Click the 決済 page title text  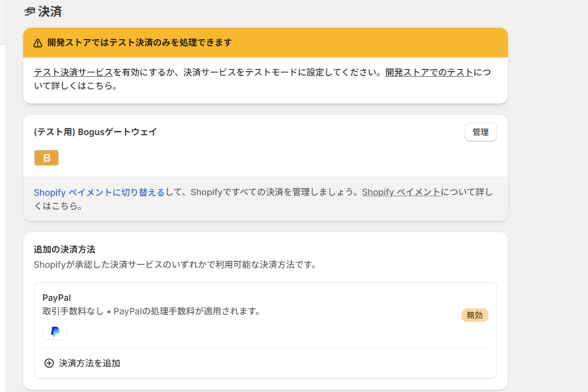point(50,11)
